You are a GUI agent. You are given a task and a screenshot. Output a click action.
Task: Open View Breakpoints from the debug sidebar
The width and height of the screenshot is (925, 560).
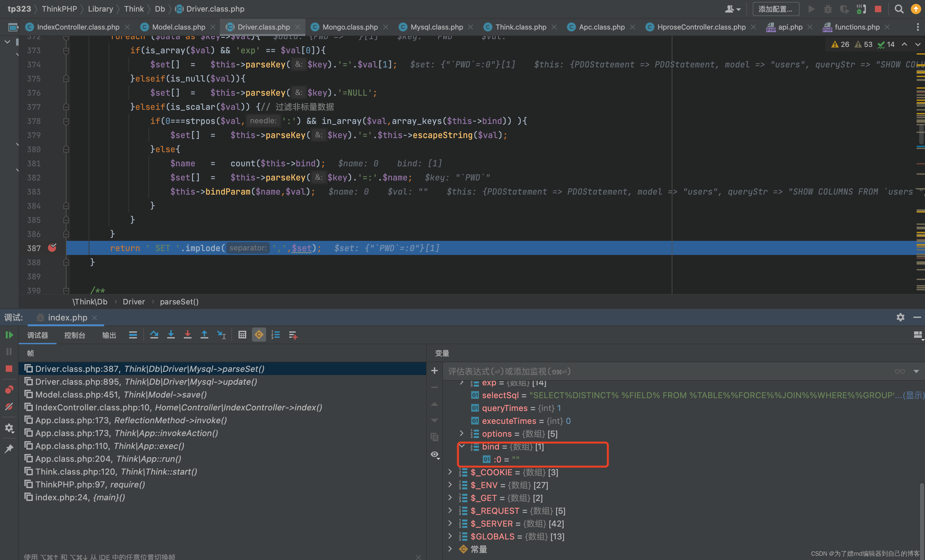coord(9,390)
